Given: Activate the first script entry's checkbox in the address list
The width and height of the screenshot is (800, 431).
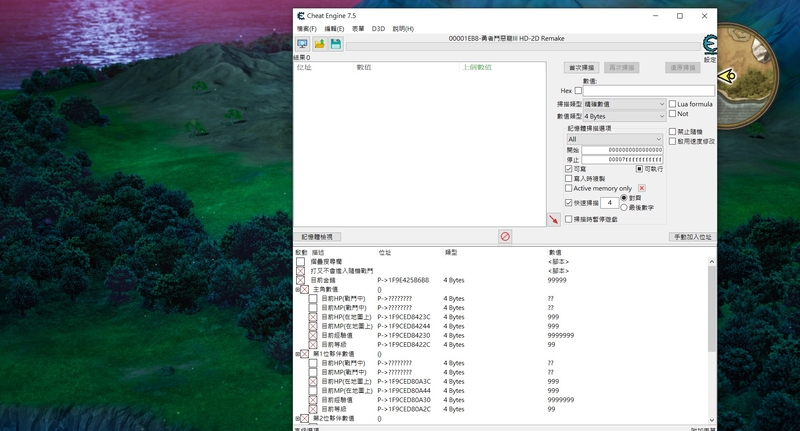Looking at the screenshot, I should [x=301, y=262].
